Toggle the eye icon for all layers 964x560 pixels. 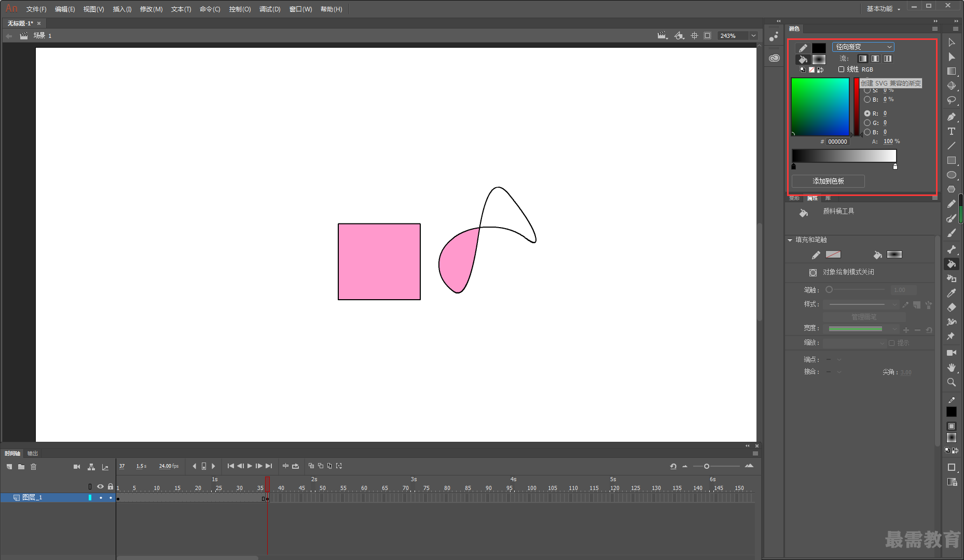pos(100,486)
